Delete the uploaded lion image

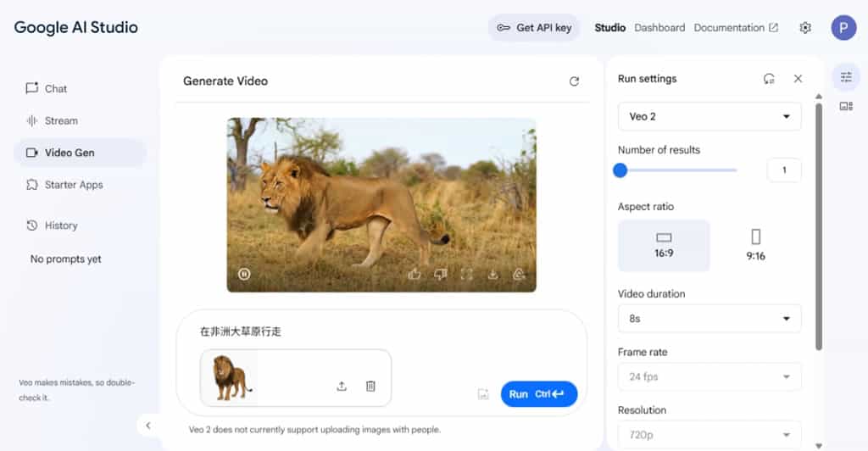click(x=370, y=386)
